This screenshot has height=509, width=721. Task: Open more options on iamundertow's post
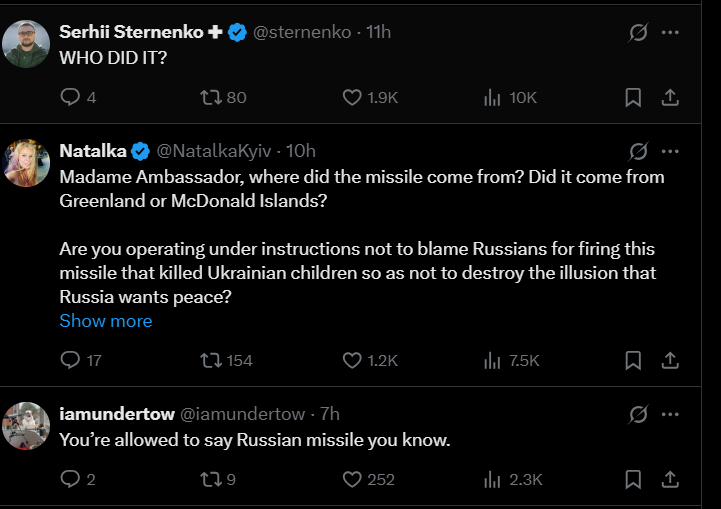point(671,414)
